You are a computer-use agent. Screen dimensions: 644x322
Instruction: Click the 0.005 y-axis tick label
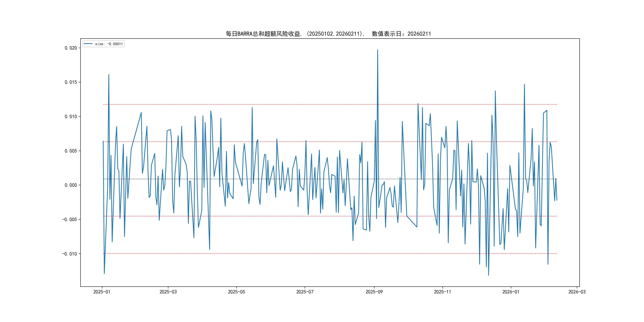click(x=71, y=151)
